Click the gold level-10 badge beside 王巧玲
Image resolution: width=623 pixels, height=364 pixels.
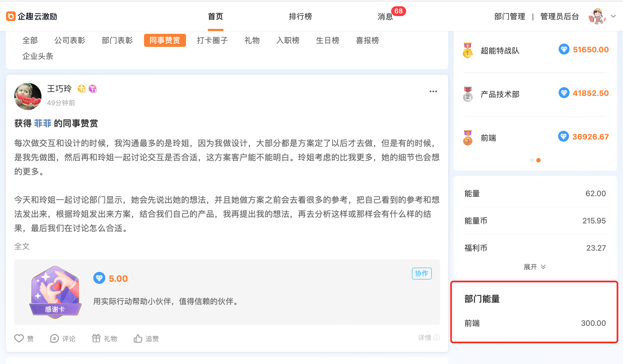pyautogui.click(x=82, y=89)
